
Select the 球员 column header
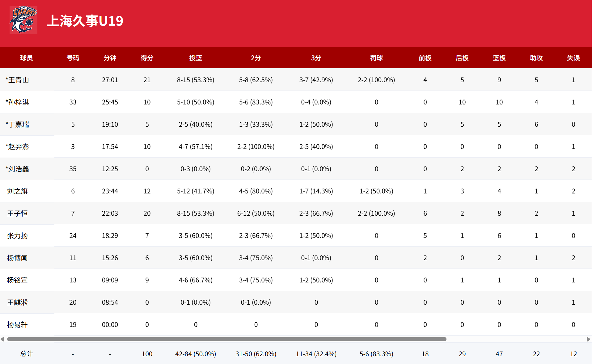(27, 58)
